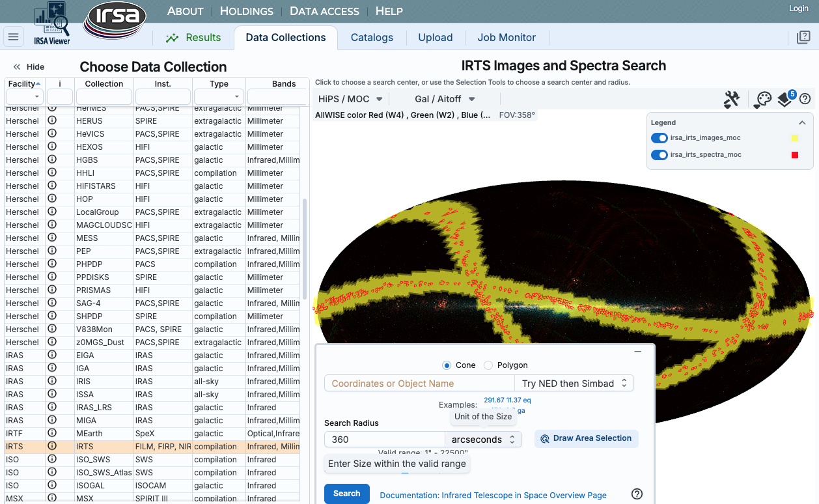Click the Login link

[x=798, y=8]
